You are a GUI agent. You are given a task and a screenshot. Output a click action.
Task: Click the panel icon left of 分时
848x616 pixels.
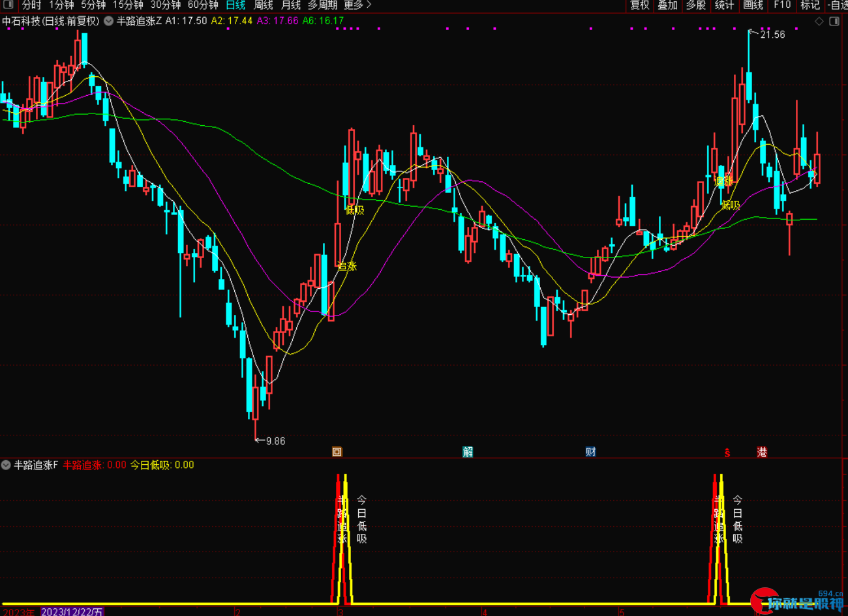[x=8, y=5]
